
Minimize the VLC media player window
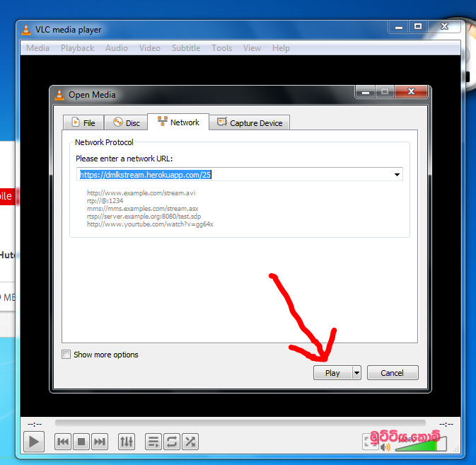click(399, 26)
